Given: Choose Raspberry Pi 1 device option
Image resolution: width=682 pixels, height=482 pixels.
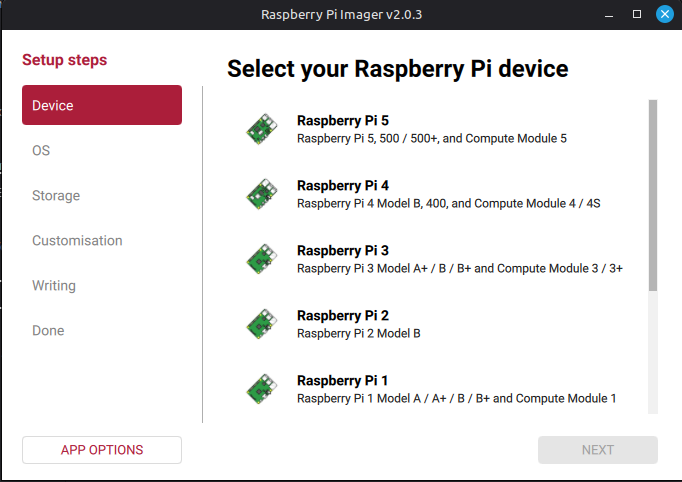Looking at the screenshot, I should tap(437, 389).
